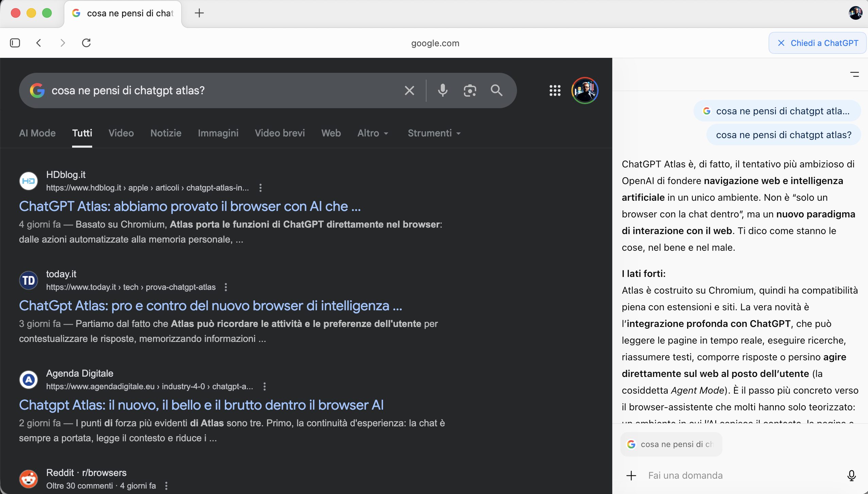Open the Agenda Digitale Chatgpt Atlas link
This screenshot has width=868, height=494.
pos(201,405)
